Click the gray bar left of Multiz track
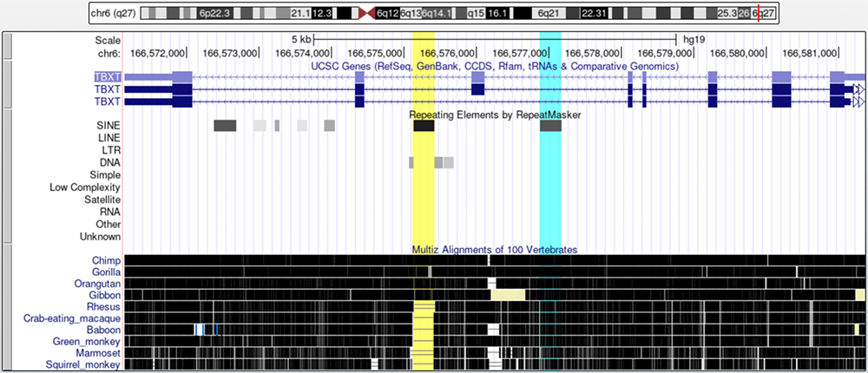The image size is (868, 373). 7,308
